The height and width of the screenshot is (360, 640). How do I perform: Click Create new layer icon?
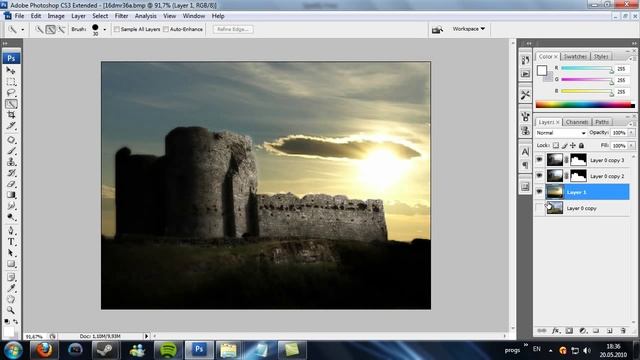tap(609, 331)
